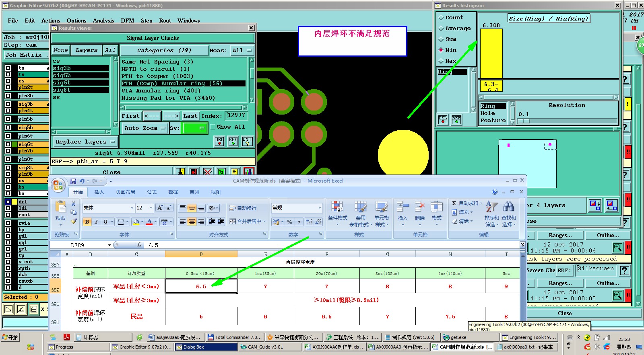Click the crossed-out REF icon beside Close
This screenshot has width=644, height=355.
[208, 172]
